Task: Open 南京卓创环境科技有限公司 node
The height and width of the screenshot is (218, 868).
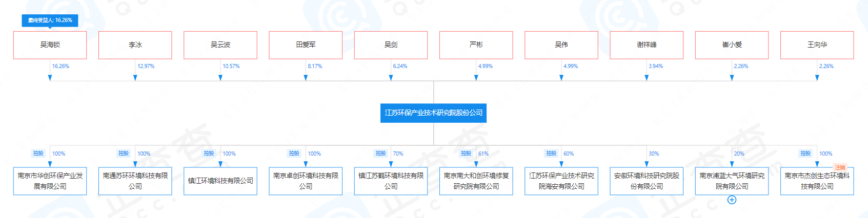Action: (x=306, y=181)
